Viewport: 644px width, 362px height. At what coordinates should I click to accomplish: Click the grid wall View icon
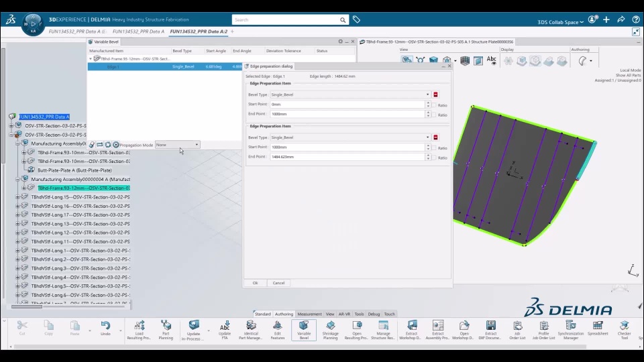465,61
